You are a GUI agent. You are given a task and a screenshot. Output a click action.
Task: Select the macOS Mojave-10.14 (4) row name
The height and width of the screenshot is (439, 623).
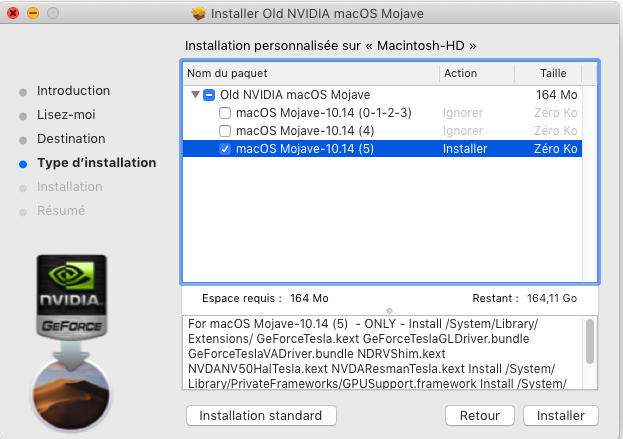(x=305, y=131)
